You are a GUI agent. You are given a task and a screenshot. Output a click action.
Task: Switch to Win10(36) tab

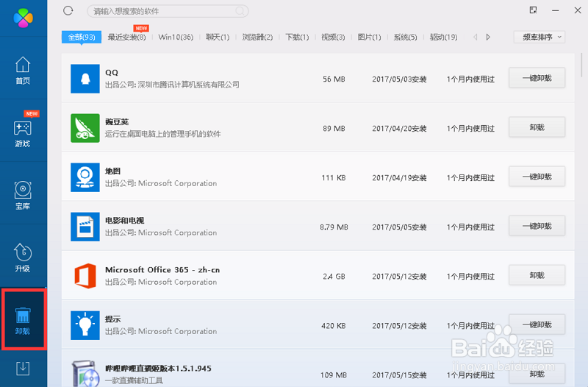tap(176, 37)
